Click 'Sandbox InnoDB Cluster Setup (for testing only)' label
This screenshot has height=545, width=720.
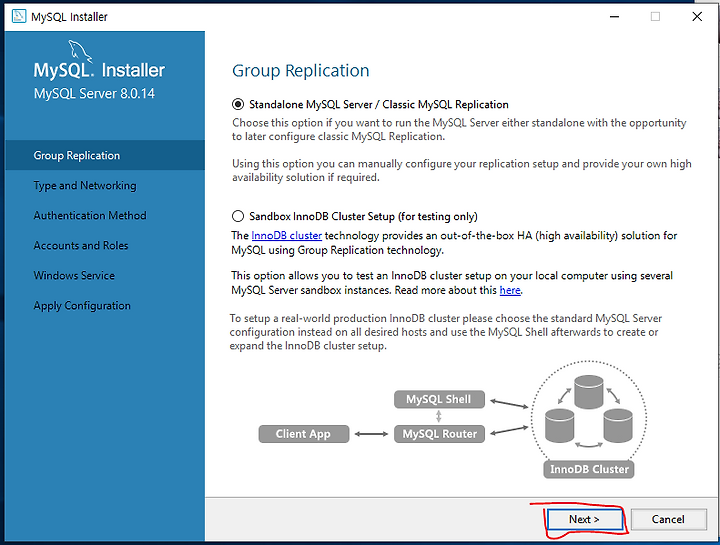[x=363, y=216]
